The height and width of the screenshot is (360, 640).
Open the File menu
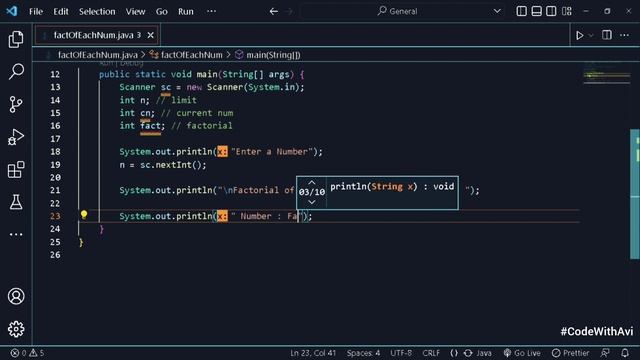(36, 11)
